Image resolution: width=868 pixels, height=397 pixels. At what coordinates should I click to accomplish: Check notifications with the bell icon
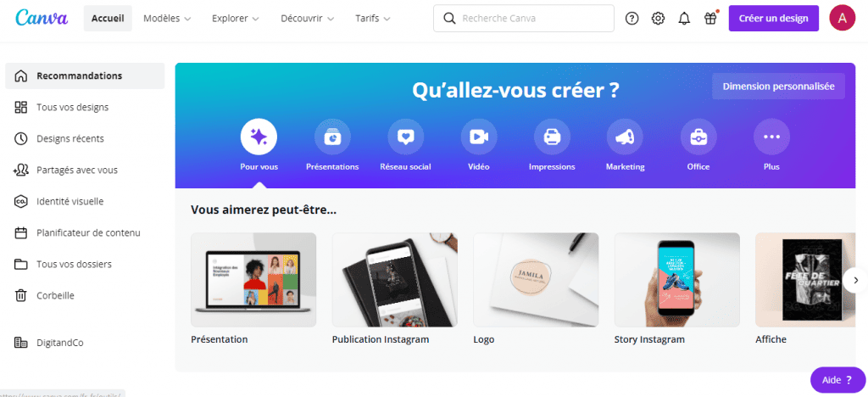[x=684, y=19]
